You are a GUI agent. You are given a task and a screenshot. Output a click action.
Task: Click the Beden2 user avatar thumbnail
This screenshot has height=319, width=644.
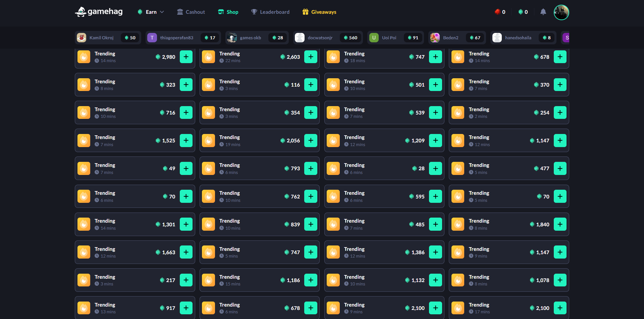point(435,38)
